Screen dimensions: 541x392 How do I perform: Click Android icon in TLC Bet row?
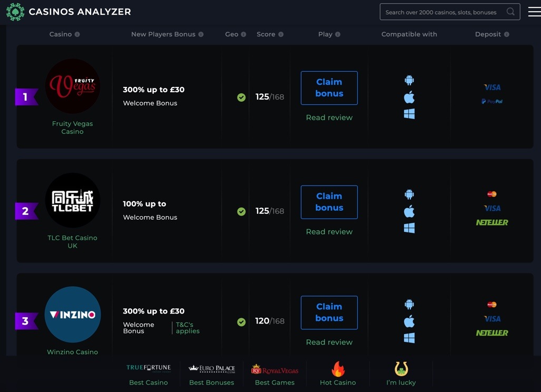(409, 194)
